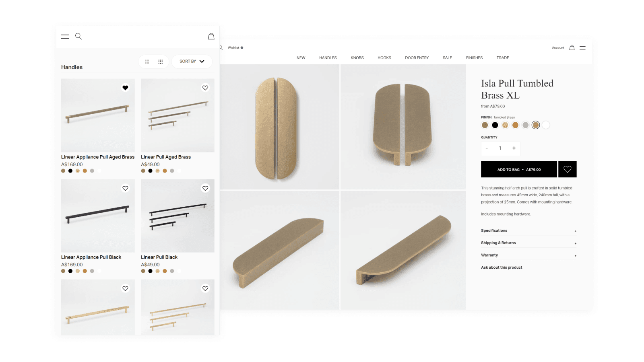644x362 pixels.
Task: Open the shopping bag icon in mobile header
Action: (x=211, y=36)
